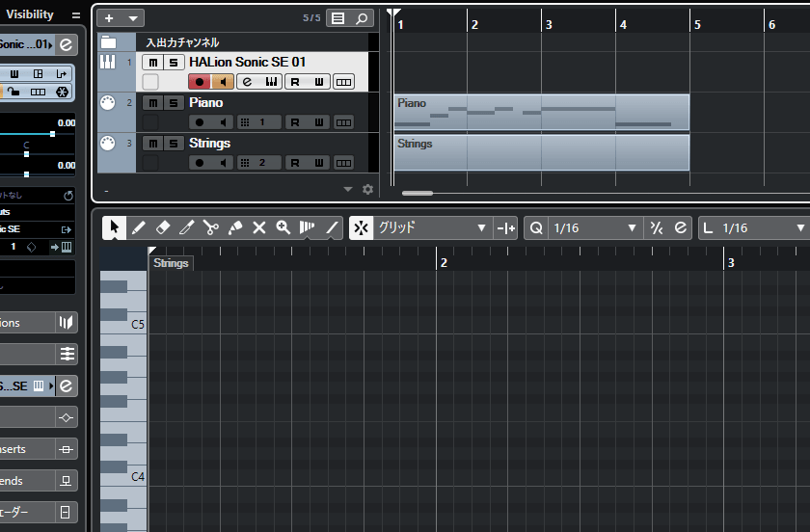The image size is (810, 532).
Task: Toggle Snap on/off in key editor
Action: point(361,227)
